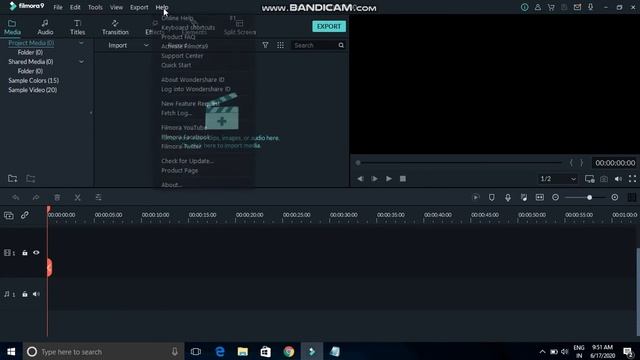This screenshot has height=360, width=640.
Task: Click the search magnifier icon in media panel
Action: click(x=341, y=45)
